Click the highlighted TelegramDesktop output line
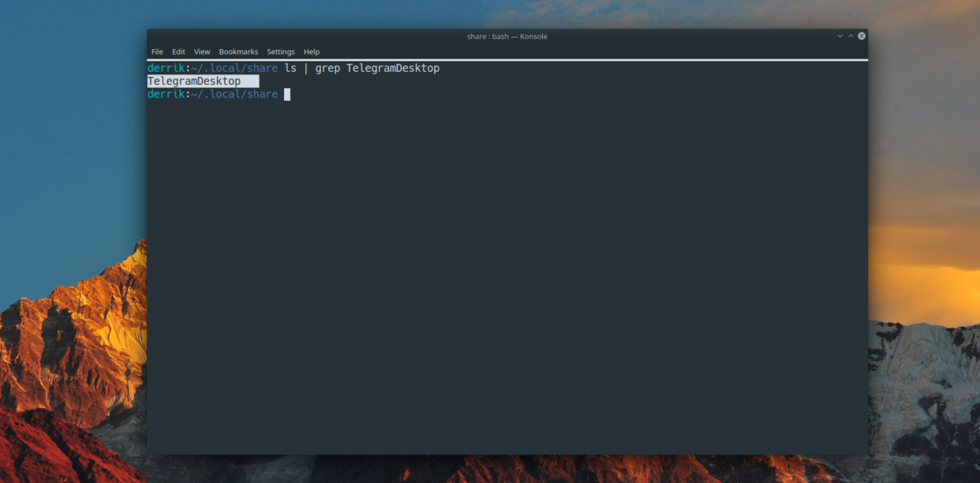This screenshot has height=483, width=980. pyautogui.click(x=203, y=82)
